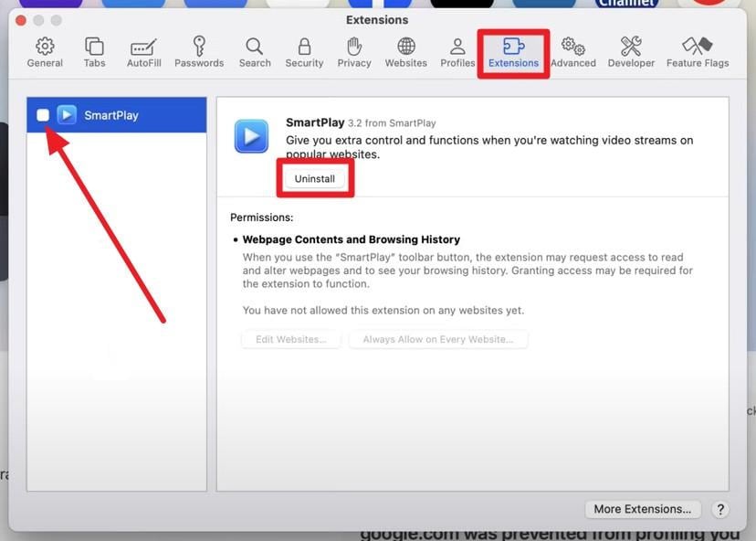Enable the SmartPlay extension checkbox
This screenshot has height=541, width=756.
click(43, 115)
